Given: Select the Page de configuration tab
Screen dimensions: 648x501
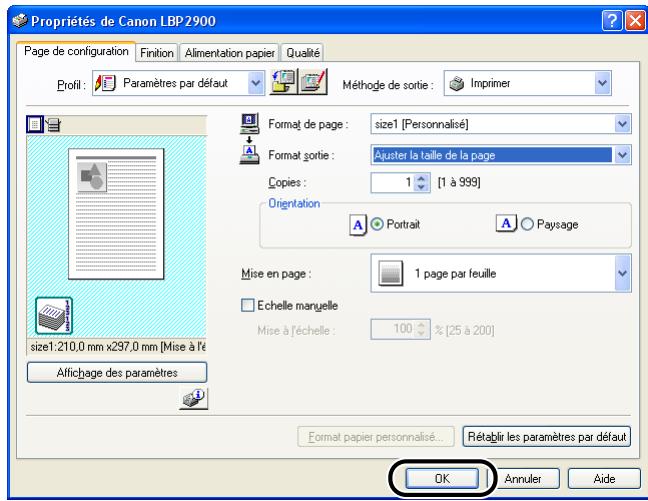Looking at the screenshot, I should [x=76, y=51].
